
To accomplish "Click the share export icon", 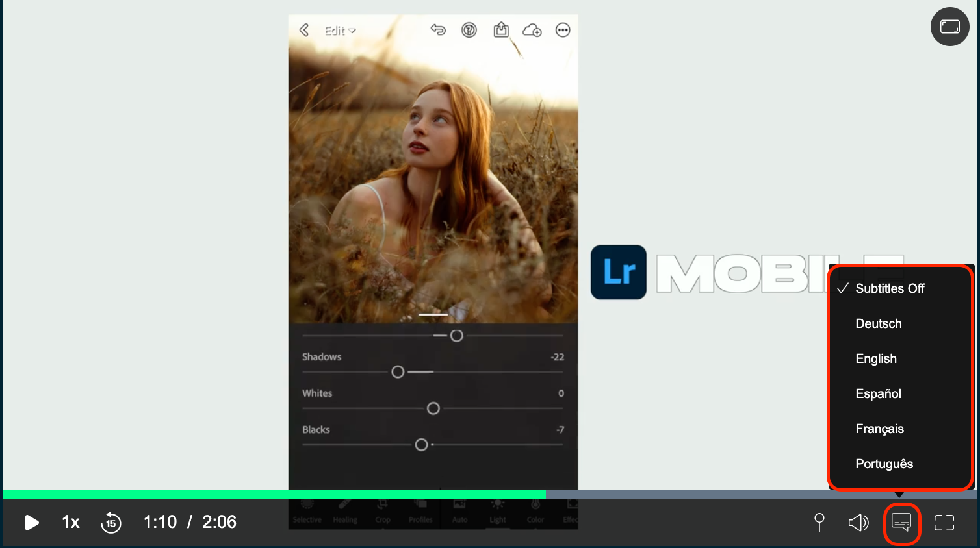I will coord(501,30).
